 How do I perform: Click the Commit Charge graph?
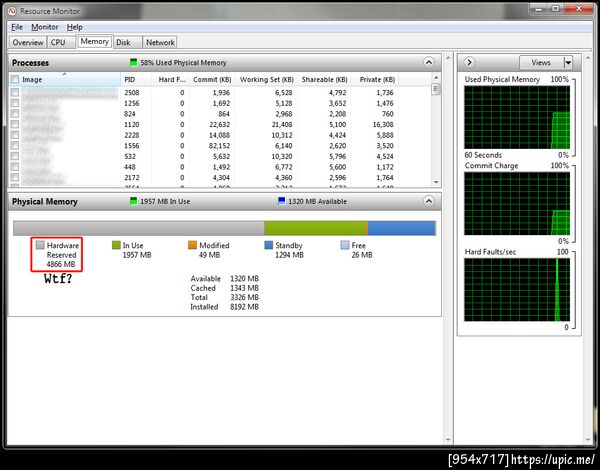(x=517, y=203)
